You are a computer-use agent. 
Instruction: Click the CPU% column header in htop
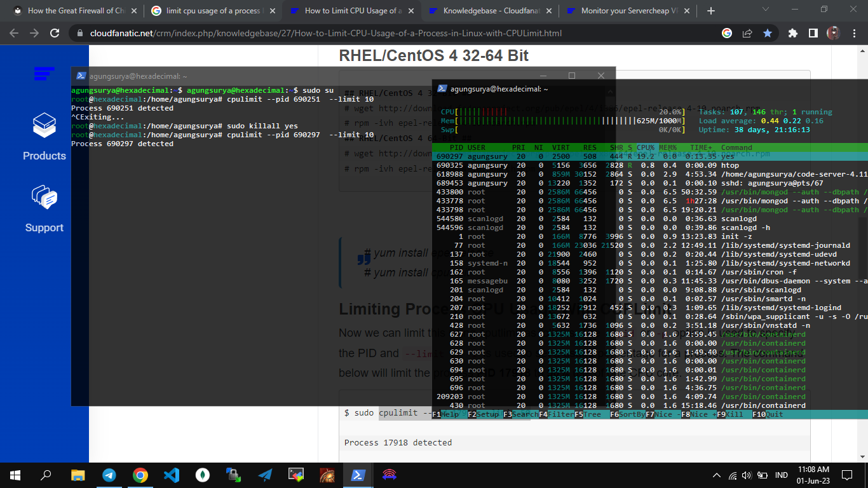645,147
